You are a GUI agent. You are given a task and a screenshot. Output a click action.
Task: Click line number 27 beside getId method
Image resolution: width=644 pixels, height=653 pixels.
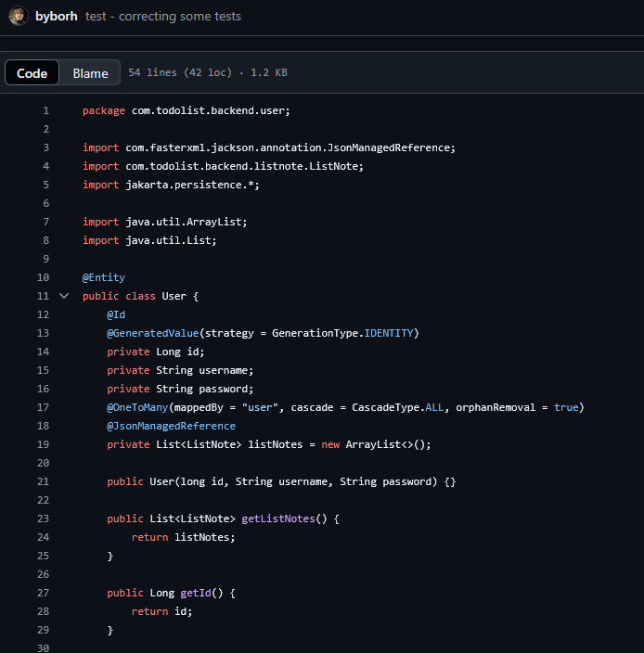44,593
